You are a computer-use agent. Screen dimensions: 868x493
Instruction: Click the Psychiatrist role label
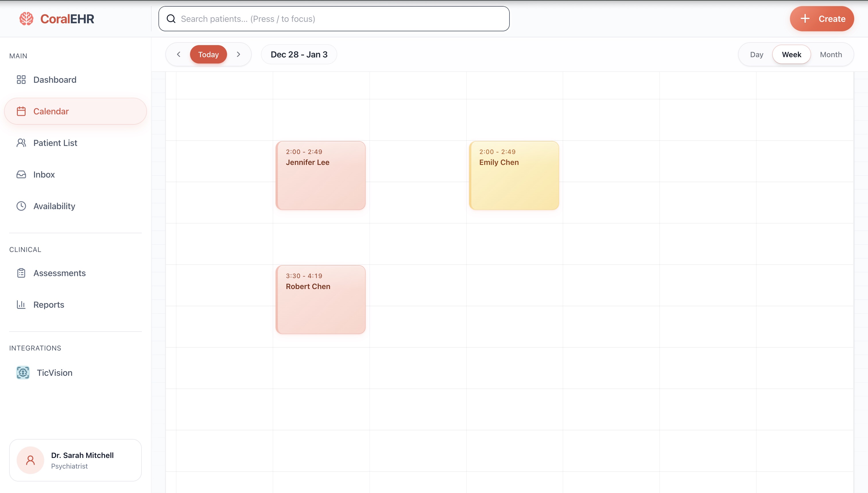[x=69, y=466]
